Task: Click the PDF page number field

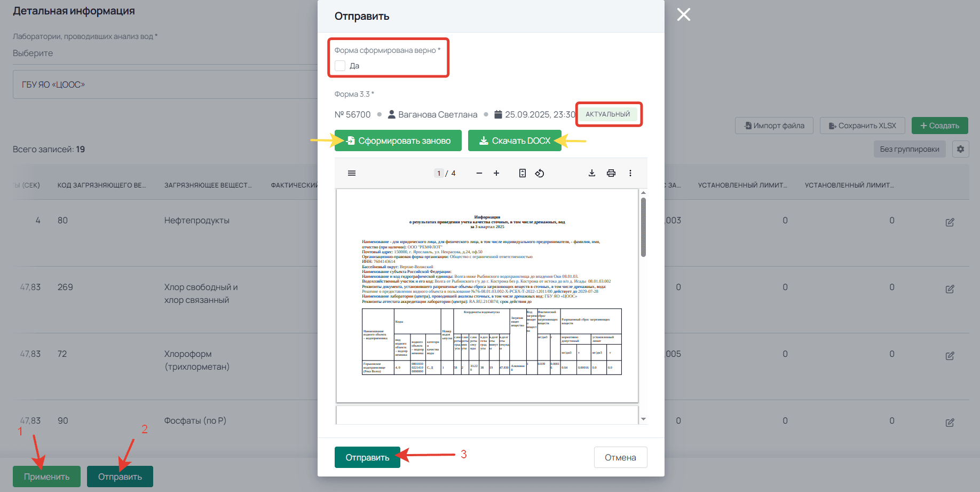Action: pyautogui.click(x=439, y=173)
